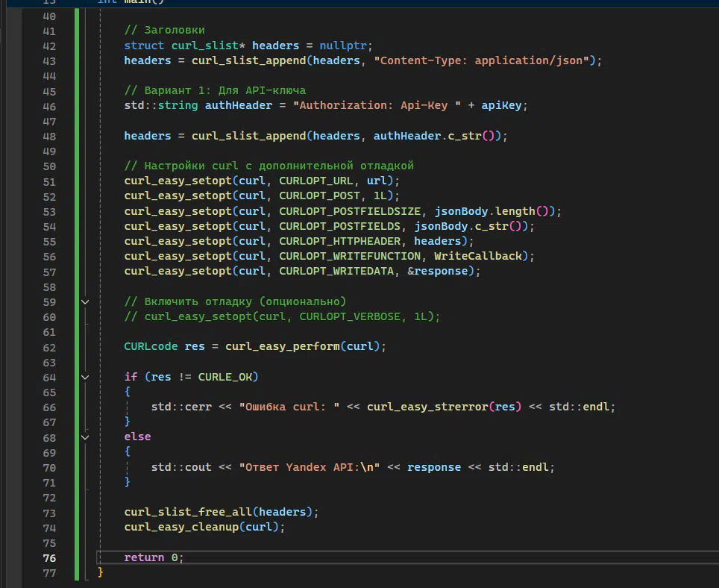Click the "Ответ Yandex API:" string
719x588 pixels.
[309, 467]
